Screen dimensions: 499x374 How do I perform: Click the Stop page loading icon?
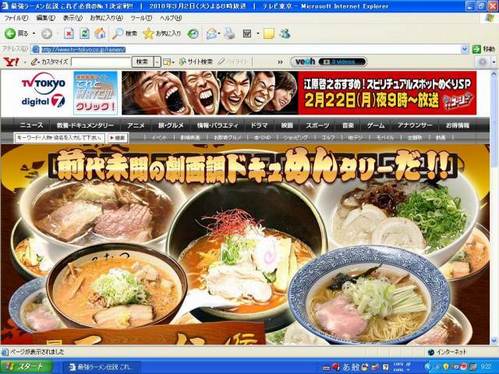pos(69,33)
